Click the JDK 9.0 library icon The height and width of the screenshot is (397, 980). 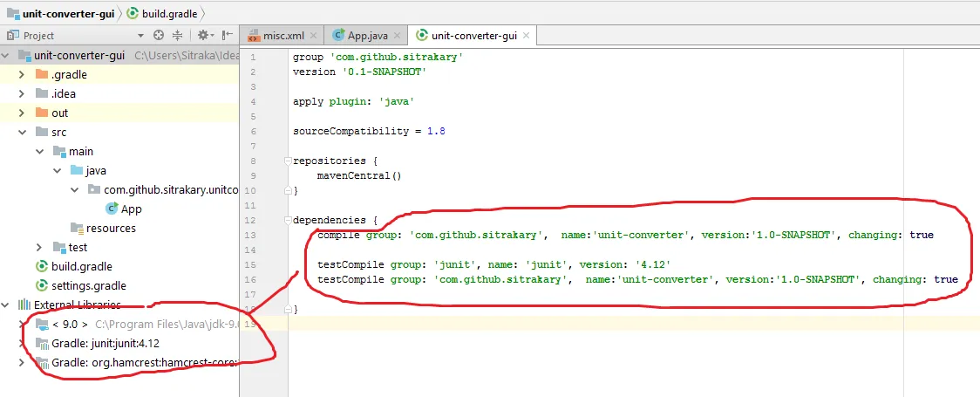pos(42,324)
